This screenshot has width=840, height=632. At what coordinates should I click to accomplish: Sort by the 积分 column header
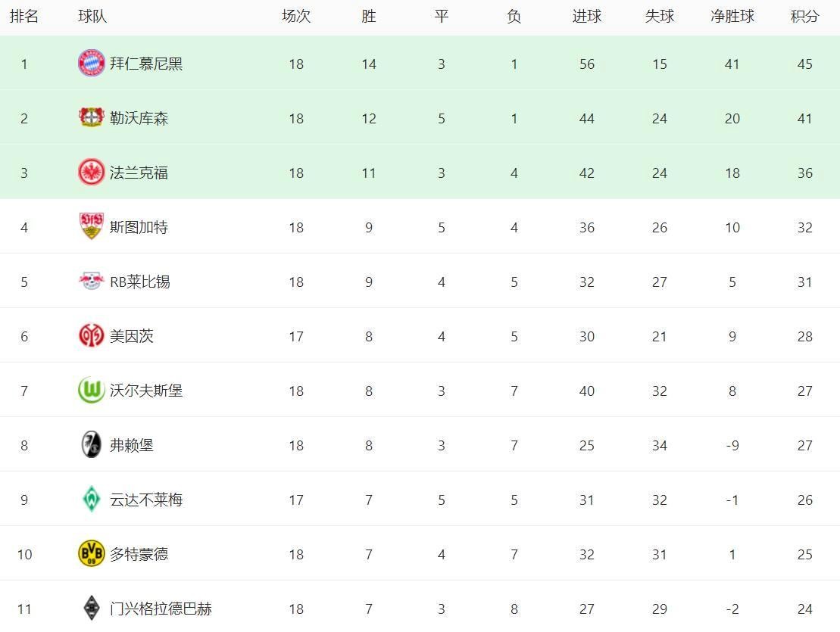click(804, 17)
